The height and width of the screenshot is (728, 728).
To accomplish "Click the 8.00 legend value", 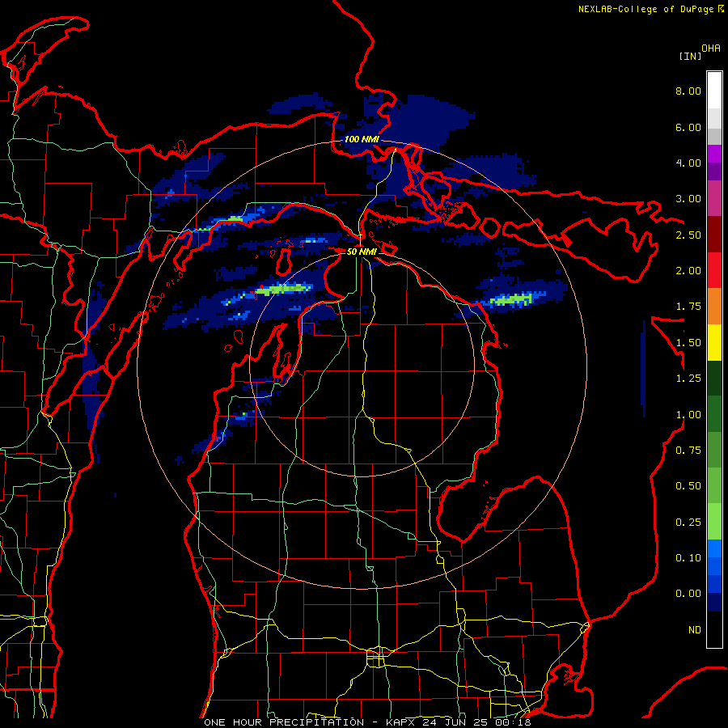I will 688,91.
